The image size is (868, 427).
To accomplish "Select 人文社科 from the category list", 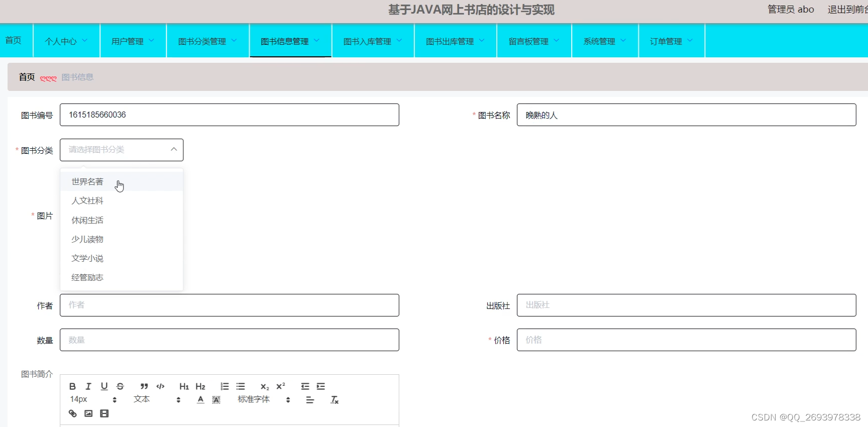I will click(122, 200).
